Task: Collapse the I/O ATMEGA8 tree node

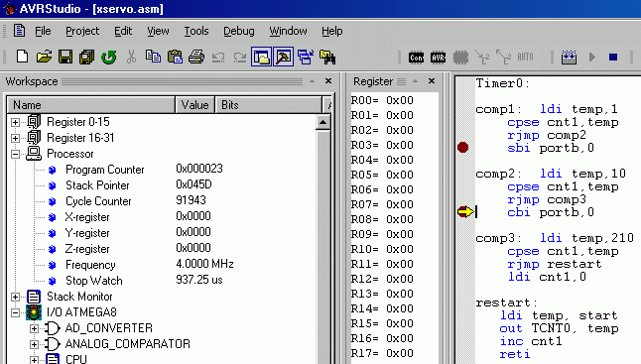Action: [x=15, y=313]
